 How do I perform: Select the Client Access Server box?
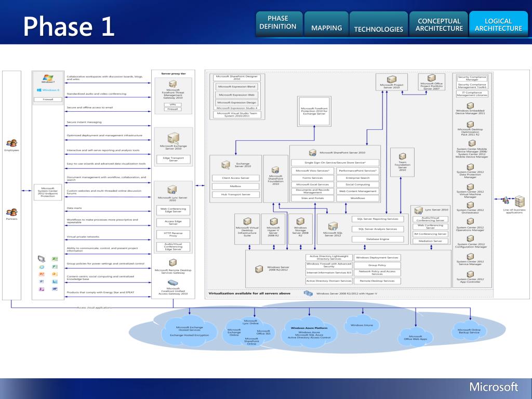click(236, 178)
